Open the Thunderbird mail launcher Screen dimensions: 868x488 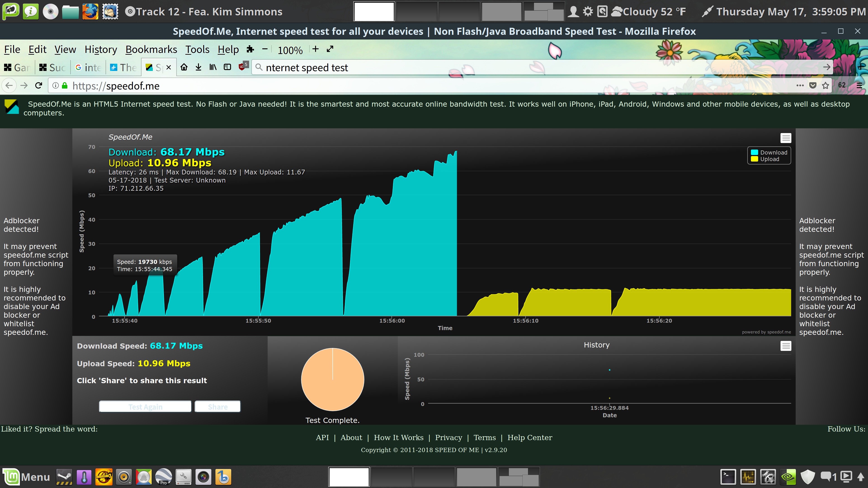point(110,12)
